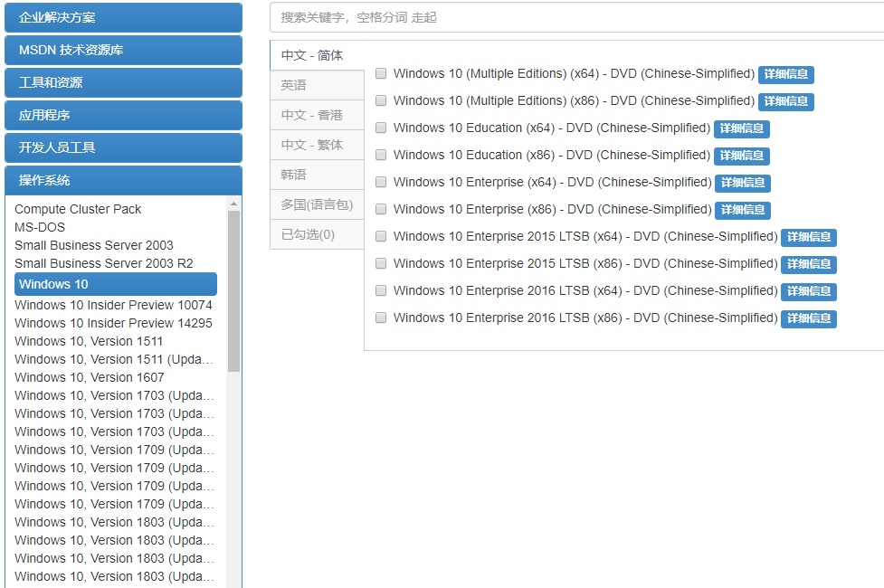
Task: View the 已勾选(0) selected items tab
Action: pos(318,234)
